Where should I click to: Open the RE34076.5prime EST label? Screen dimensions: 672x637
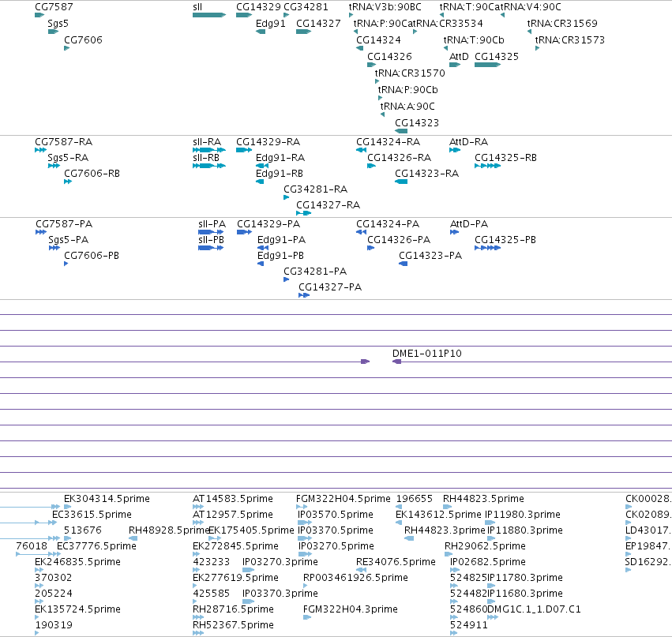pyautogui.click(x=396, y=562)
